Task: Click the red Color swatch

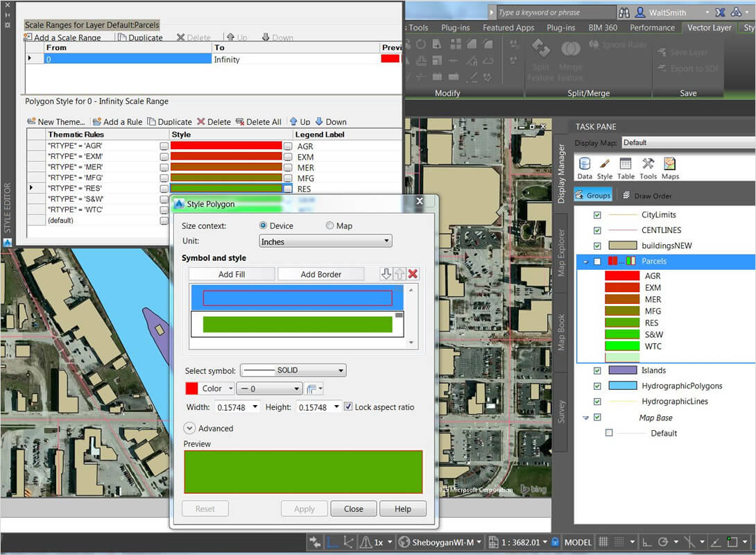Action: tap(192, 388)
